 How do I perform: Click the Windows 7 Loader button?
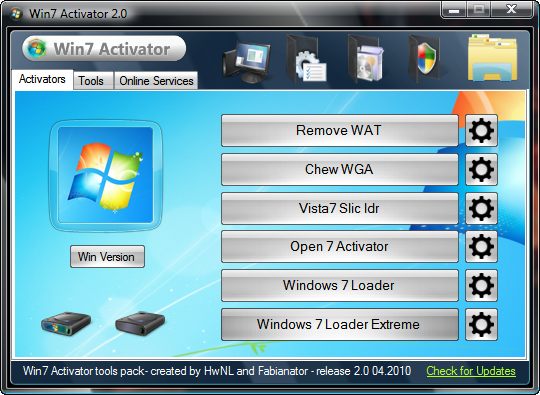(x=340, y=285)
